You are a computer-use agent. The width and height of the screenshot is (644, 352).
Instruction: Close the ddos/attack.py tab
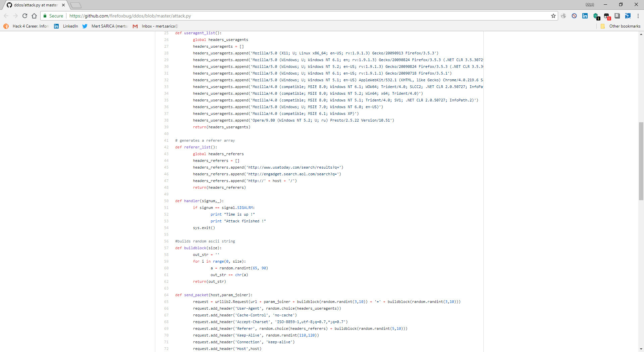(x=63, y=5)
